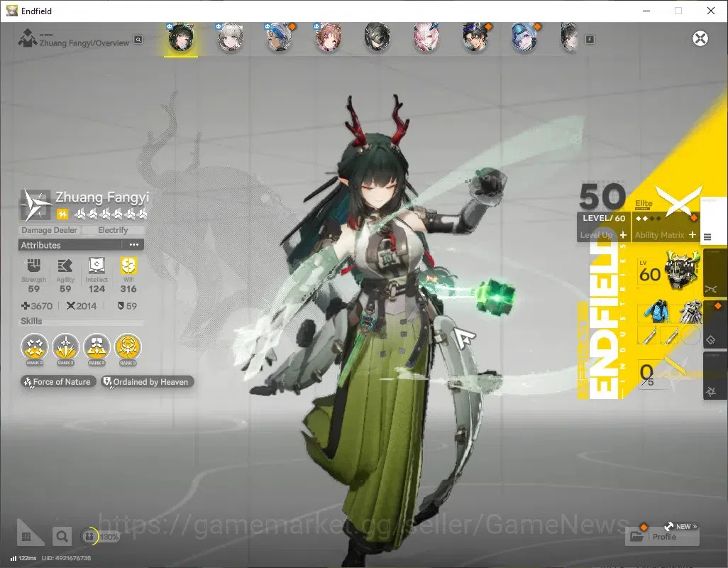
Task: Open the third skill icon in Skills
Action: pyautogui.click(x=96, y=347)
